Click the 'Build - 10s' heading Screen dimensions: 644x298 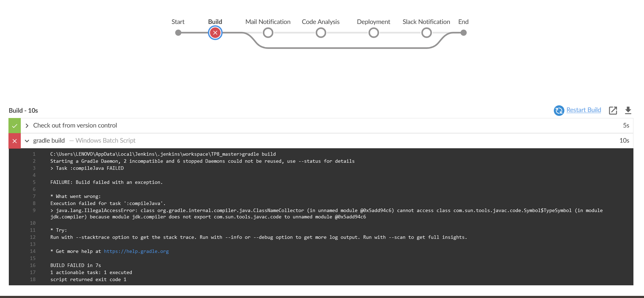23,111
